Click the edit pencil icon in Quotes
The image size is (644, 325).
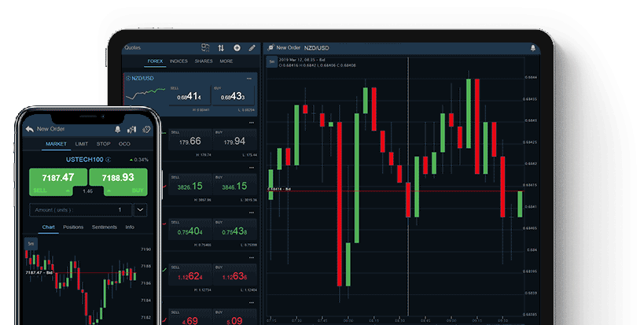click(252, 48)
